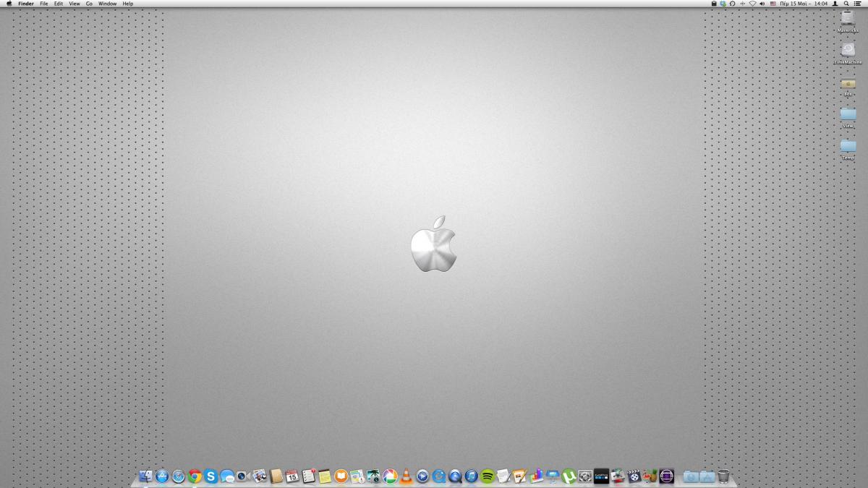This screenshot has width=868, height=488.
Task: Launch Pages from the Dock
Action: 519,476
